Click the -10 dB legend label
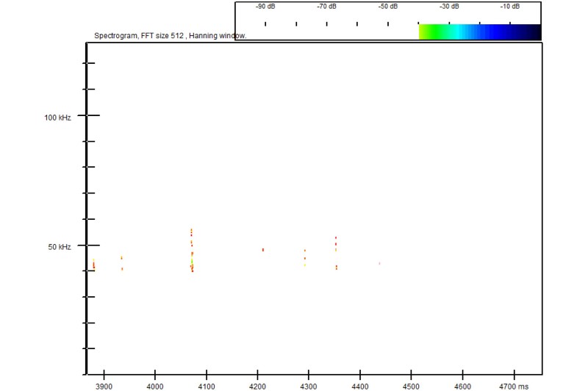The width and height of the screenshot is (588, 391). coord(510,7)
